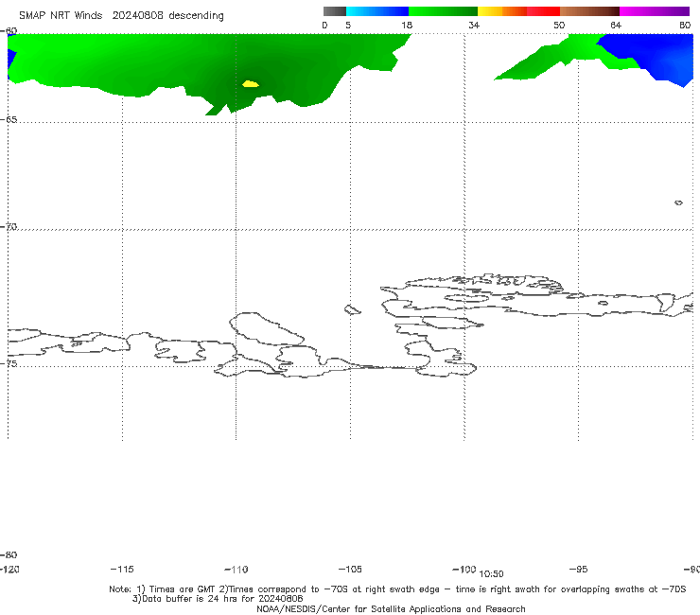
Task: Click the latitude label -65
Action: (x=9, y=120)
